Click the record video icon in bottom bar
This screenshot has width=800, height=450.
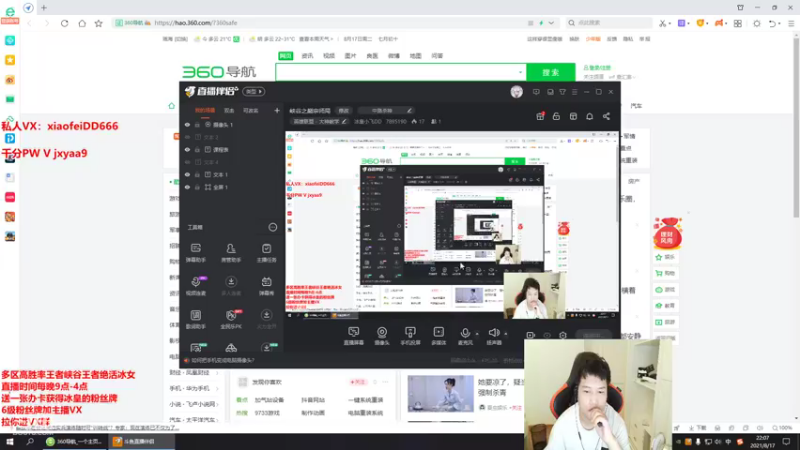coord(531,335)
